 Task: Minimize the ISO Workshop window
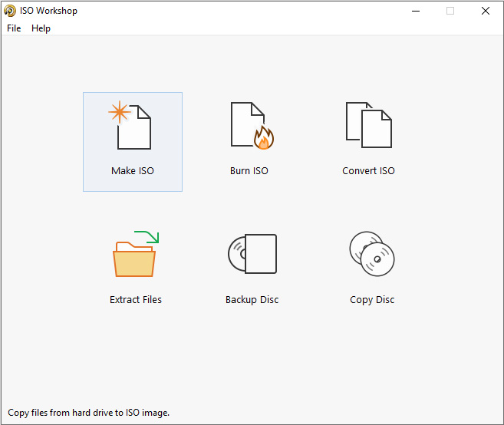tap(416, 11)
